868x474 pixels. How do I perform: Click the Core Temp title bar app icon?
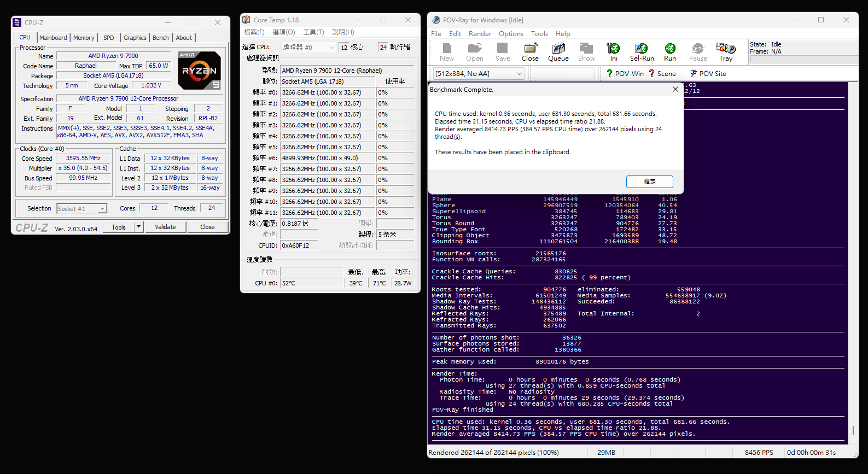coord(247,20)
